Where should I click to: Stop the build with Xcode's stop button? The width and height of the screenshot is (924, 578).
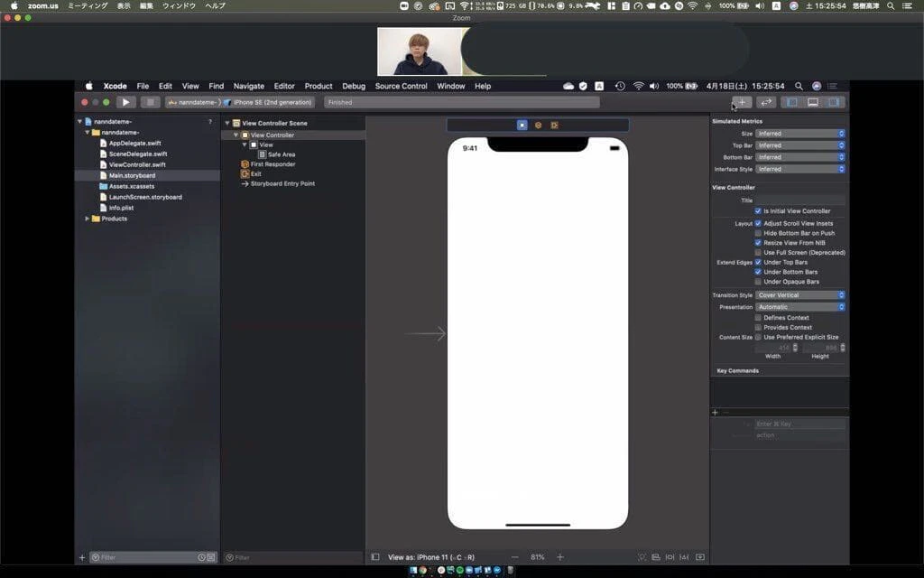click(x=151, y=102)
